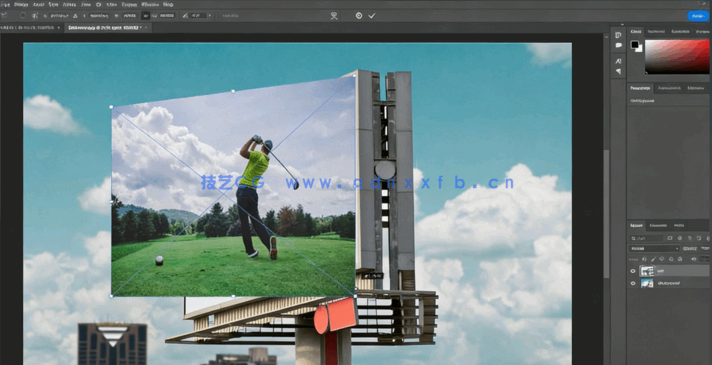The height and width of the screenshot is (365, 712).
Task: Select the Color panel tab
Action: (x=636, y=31)
